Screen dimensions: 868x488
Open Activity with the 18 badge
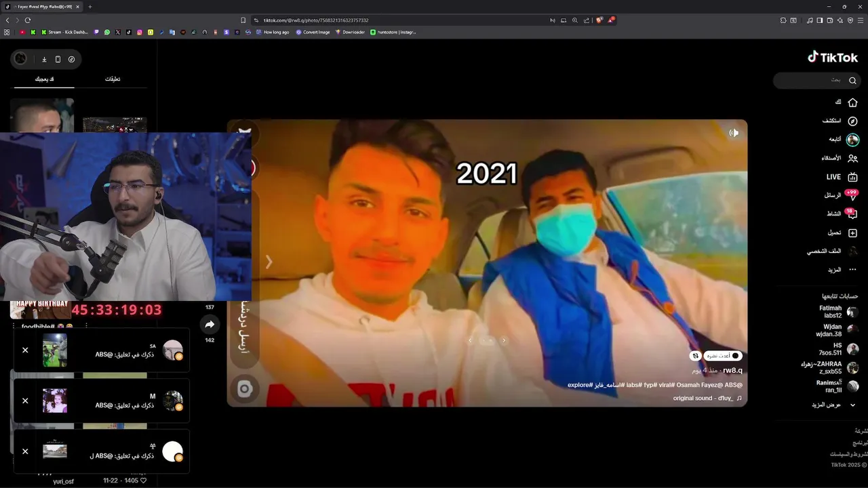click(x=842, y=213)
